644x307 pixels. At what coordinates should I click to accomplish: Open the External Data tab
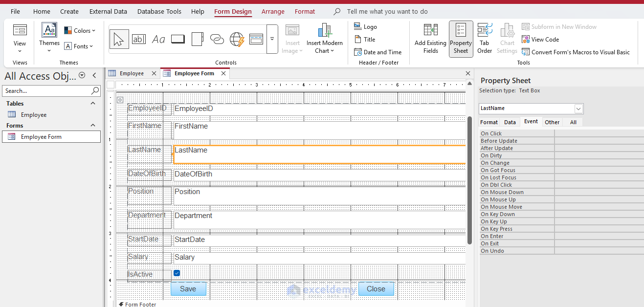click(108, 11)
